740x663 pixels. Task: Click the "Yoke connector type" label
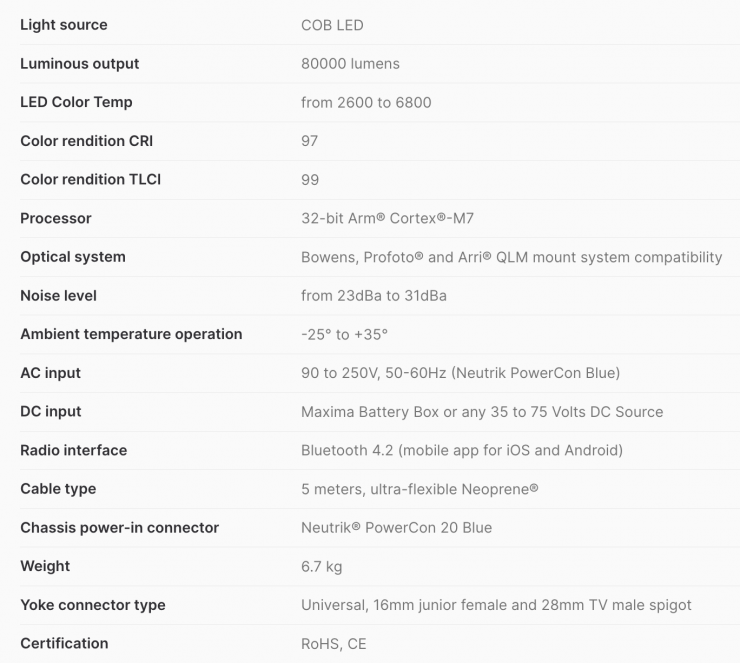[93, 605]
